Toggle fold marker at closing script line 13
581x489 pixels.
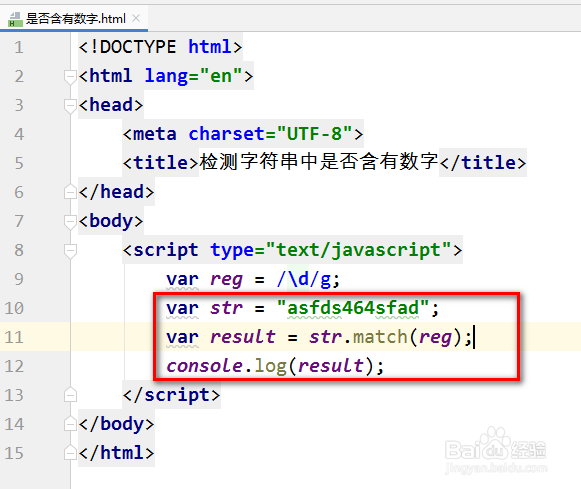(70, 395)
